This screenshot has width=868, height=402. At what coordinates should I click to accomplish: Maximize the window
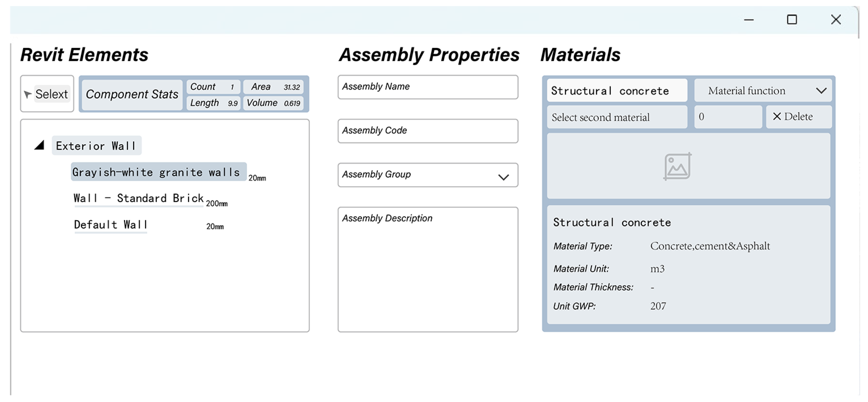coord(792,19)
